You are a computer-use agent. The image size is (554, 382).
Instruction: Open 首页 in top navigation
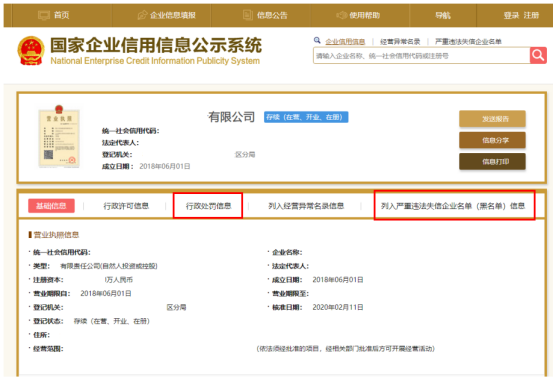coord(61,15)
